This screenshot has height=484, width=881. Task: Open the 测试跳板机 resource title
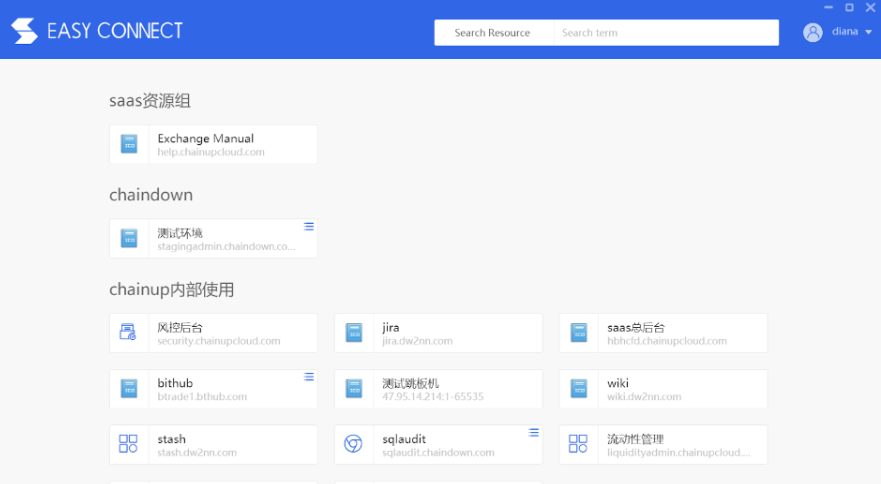coord(410,383)
